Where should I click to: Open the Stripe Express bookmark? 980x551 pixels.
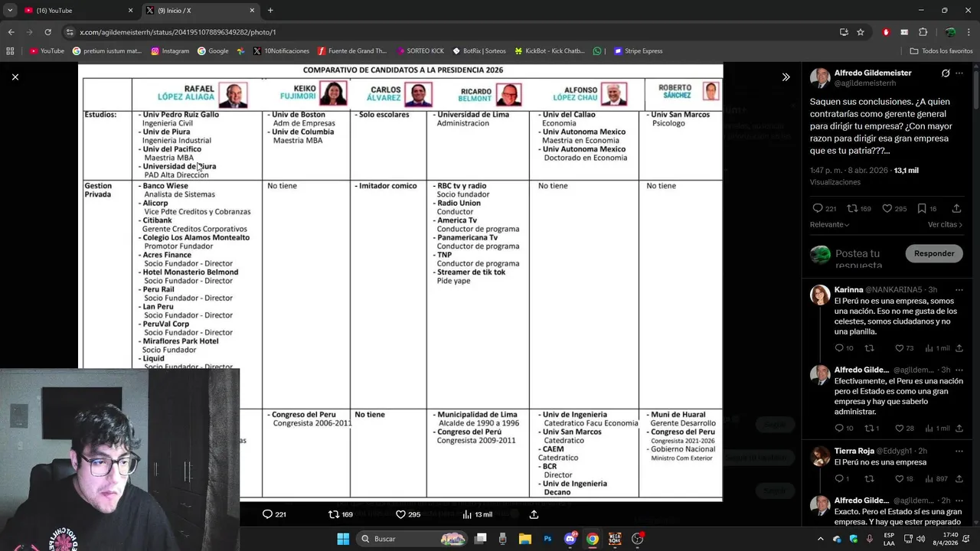click(x=639, y=51)
